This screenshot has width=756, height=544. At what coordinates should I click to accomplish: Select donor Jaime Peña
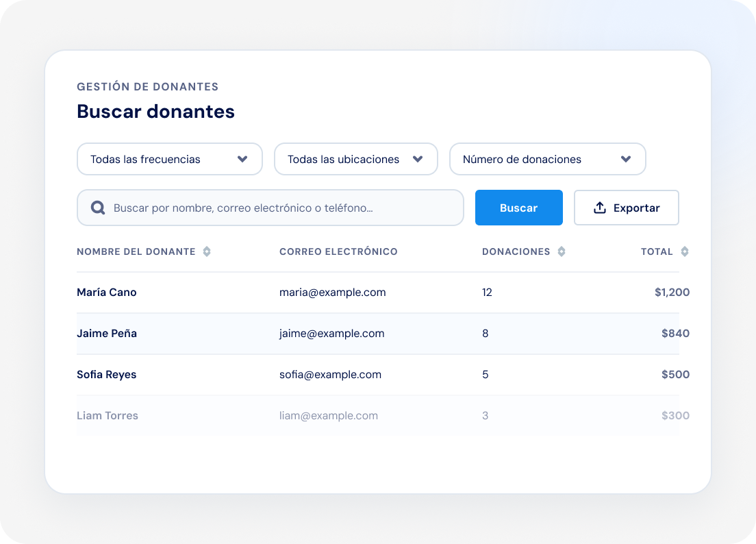pyautogui.click(x=107, y=333)
